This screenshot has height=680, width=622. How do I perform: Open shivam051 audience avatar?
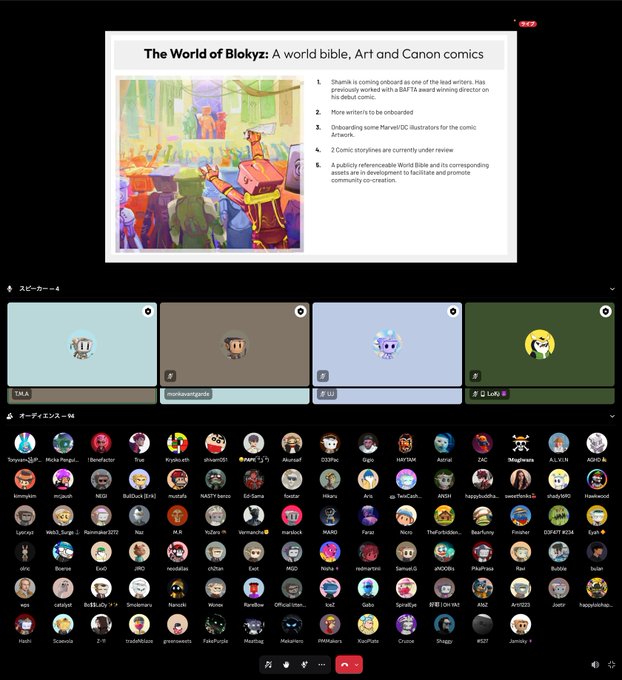coord(216,443)
